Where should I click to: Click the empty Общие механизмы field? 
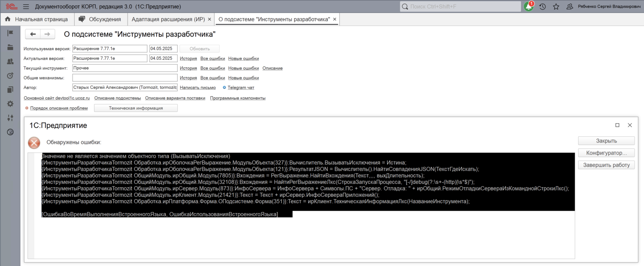point(125,78)
